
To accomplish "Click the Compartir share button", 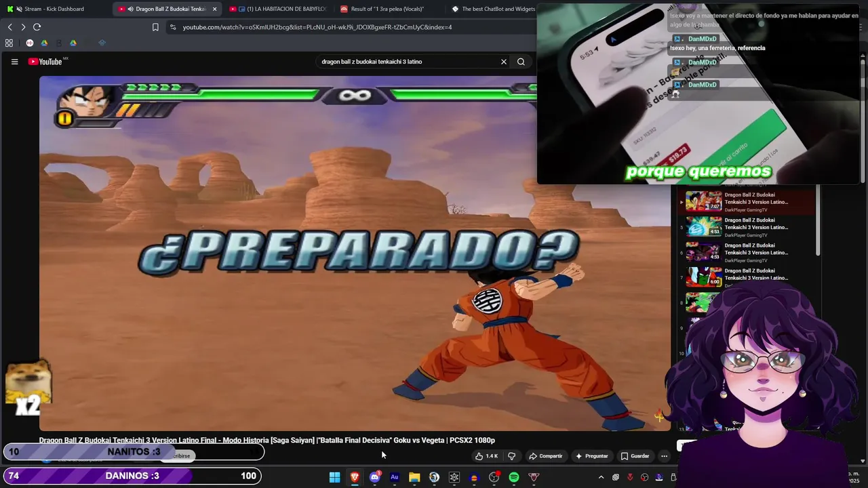I will (x=546, y=456).
